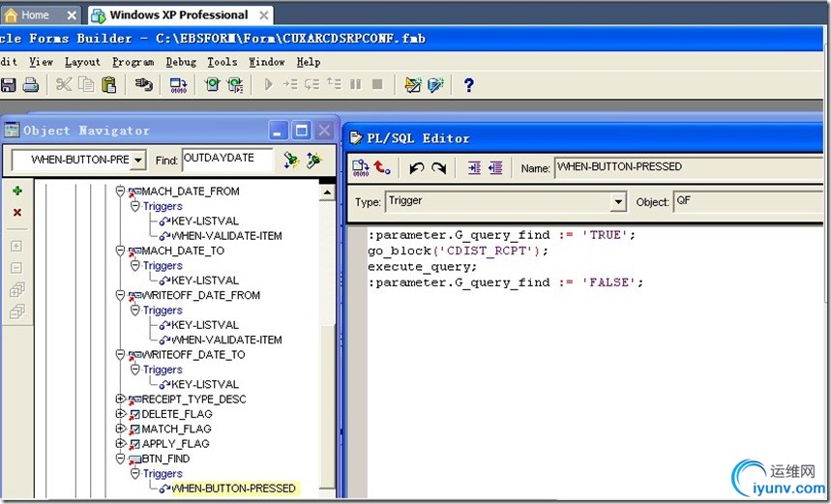Click the Revert icon in PL/SQL Editor

(x=382, y=168)
